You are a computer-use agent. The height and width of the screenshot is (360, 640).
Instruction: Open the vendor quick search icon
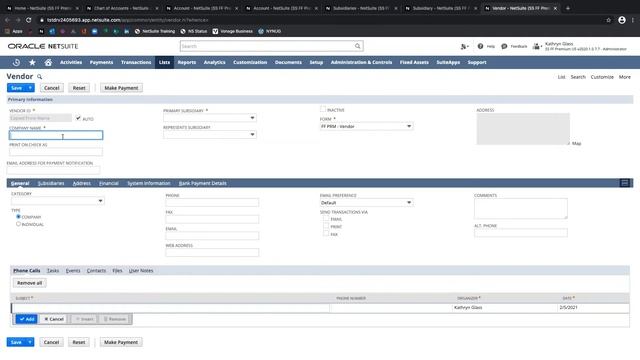pyautogui.click(x=40, y=77)
